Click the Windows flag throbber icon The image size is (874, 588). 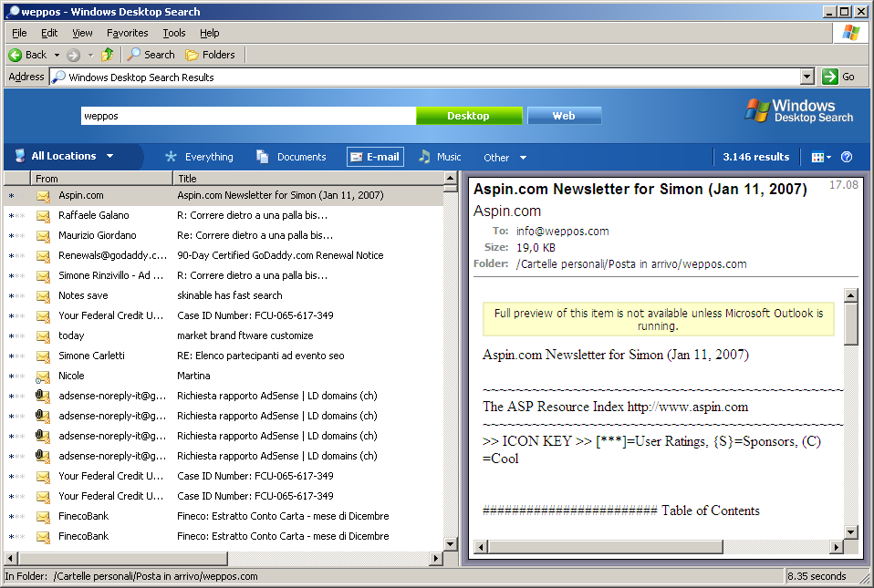pyautogui.click(x=850, y=33)
